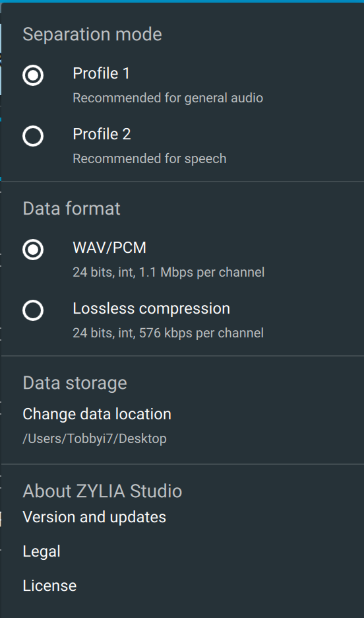Enable the Lossless compression radio button circle
Image resolution: width=364 pixels, height=618 pixels.
click(x=33, y=310)
